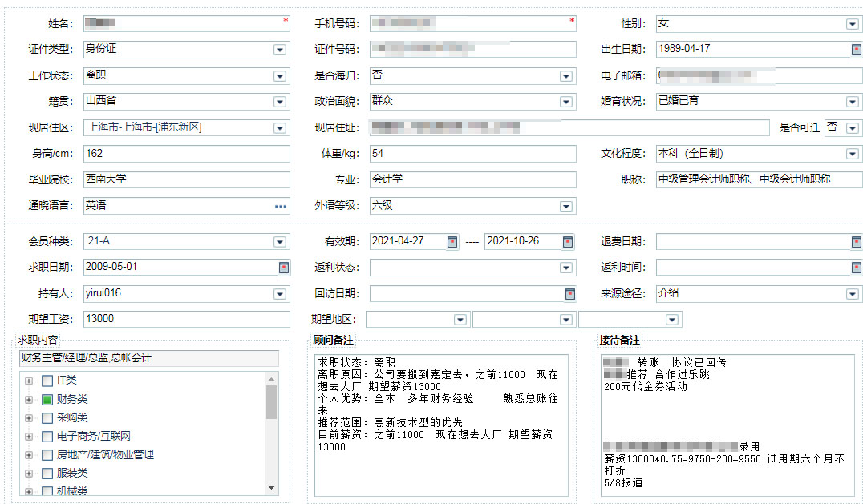The width and height of the screenshot is (863, 504).
Task: Expand the 采购类 tree node
Action: 29,417
